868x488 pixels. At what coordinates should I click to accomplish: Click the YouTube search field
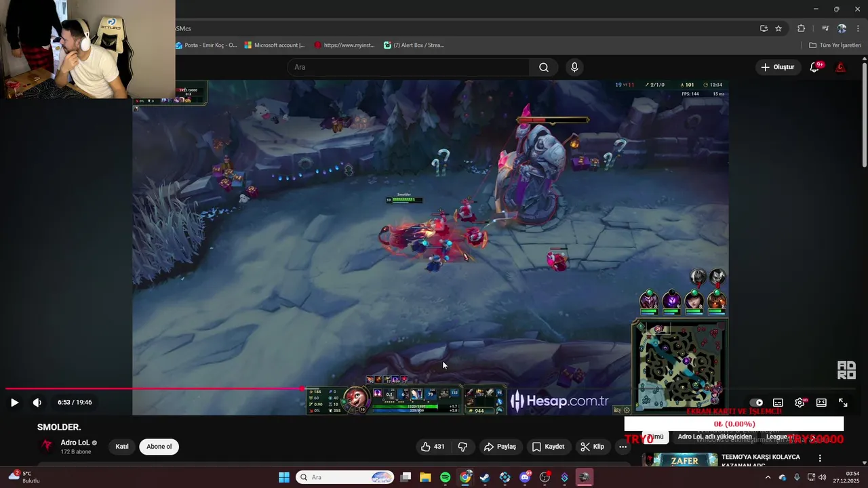(409, 67)
